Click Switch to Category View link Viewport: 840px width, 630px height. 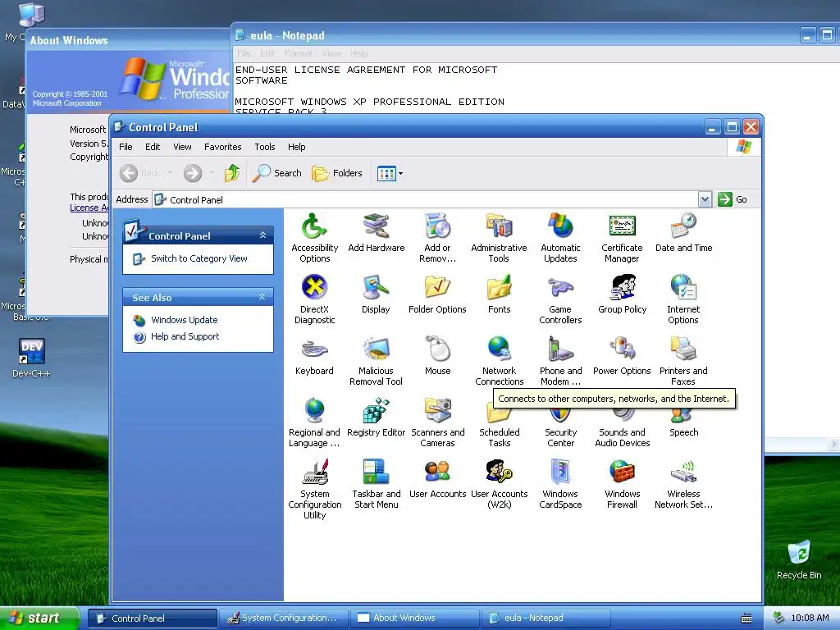[x=199, y=258]
